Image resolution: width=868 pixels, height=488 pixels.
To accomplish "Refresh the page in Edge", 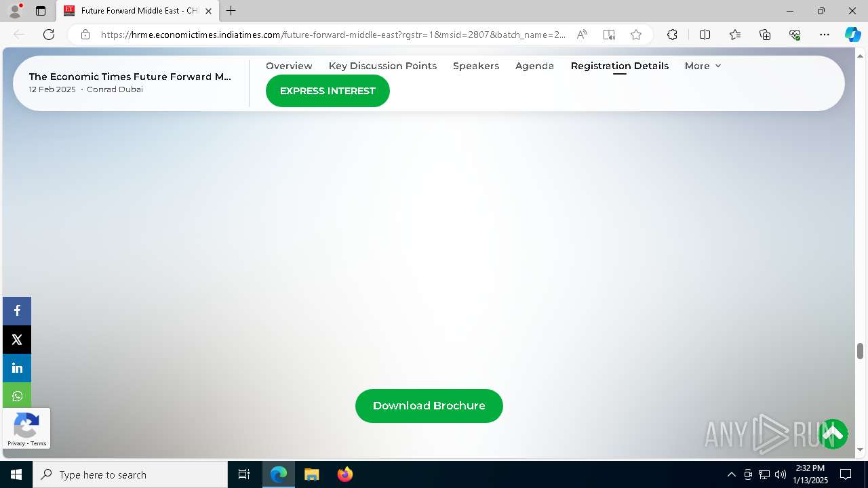I will click(x=49, y=35).
